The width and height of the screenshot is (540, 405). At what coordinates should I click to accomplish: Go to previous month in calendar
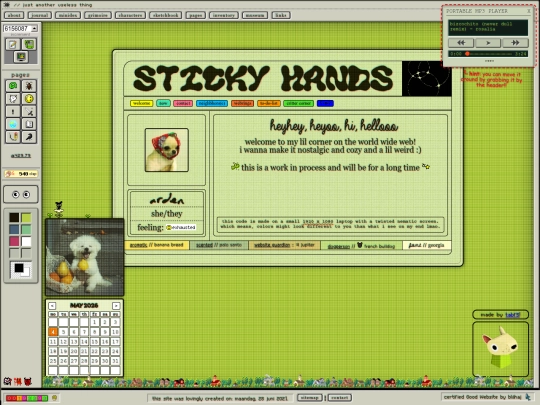pyautogui.click(x=52, y=305)
